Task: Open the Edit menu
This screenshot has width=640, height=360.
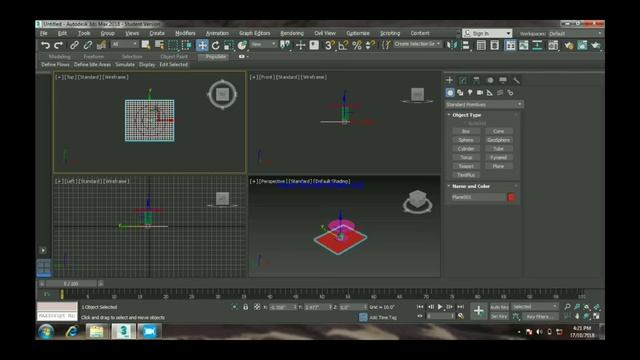Action: coord(62,33)
